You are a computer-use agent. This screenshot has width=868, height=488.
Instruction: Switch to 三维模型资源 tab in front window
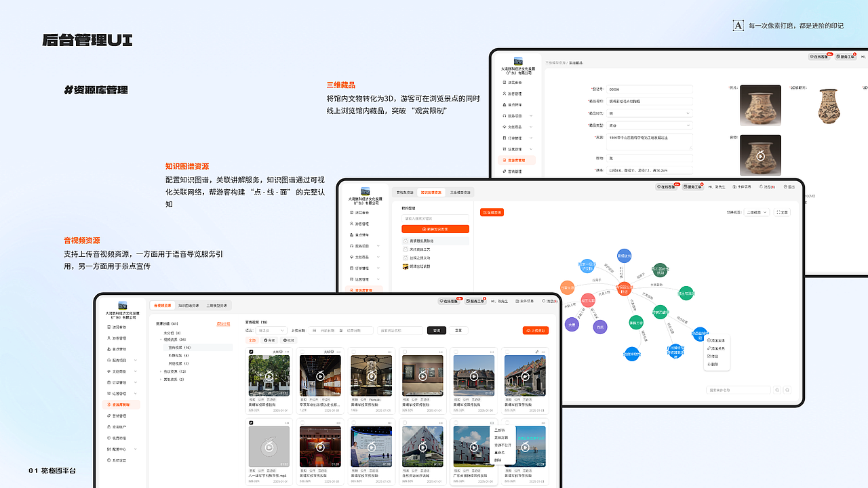click(x=216, y=306)
